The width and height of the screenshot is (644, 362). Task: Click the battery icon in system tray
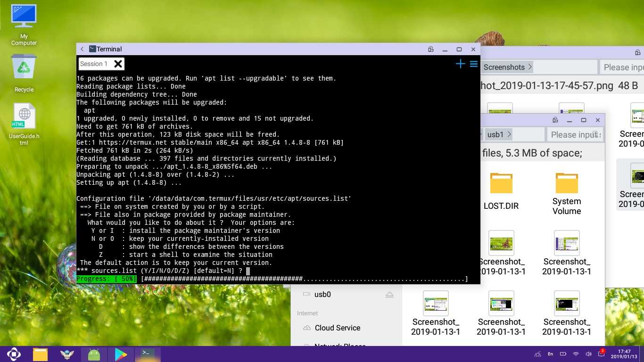pyautogui.click(x=563, y=354)
